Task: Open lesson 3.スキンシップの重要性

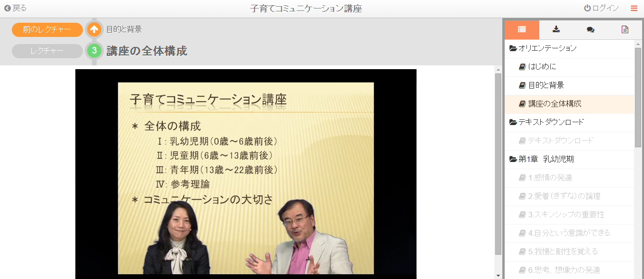Action: click(x=570, y=215)
